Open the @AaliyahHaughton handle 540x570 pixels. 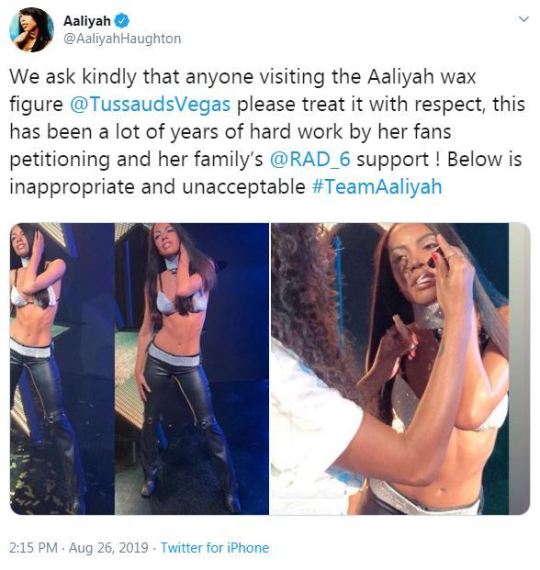[x=122, y=39]
